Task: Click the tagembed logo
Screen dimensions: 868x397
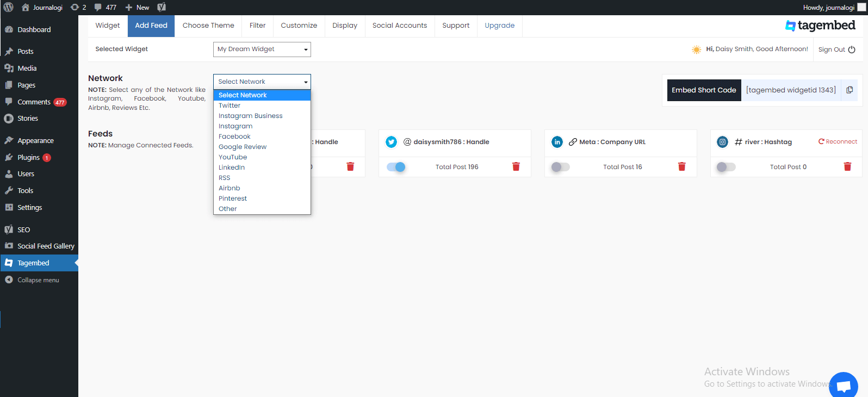Action: [820, 26]
